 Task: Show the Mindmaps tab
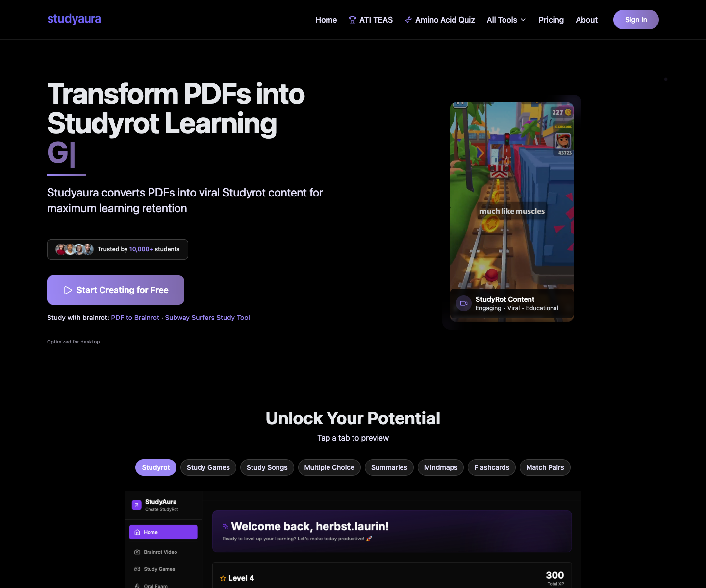point(441,467)
